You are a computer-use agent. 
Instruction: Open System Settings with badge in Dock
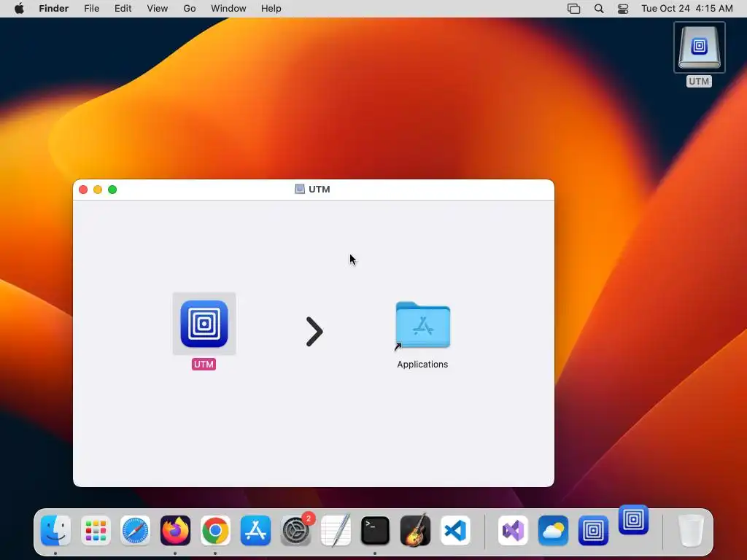click(x=296, y=531)
